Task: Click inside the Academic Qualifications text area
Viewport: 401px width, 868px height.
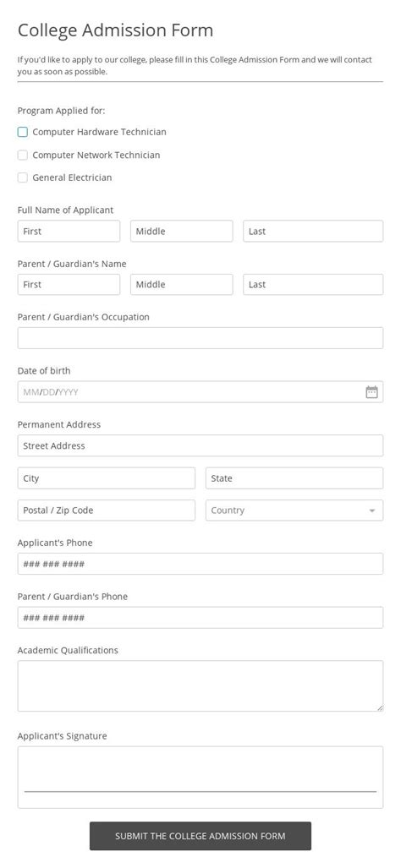Action: (200, 686)
